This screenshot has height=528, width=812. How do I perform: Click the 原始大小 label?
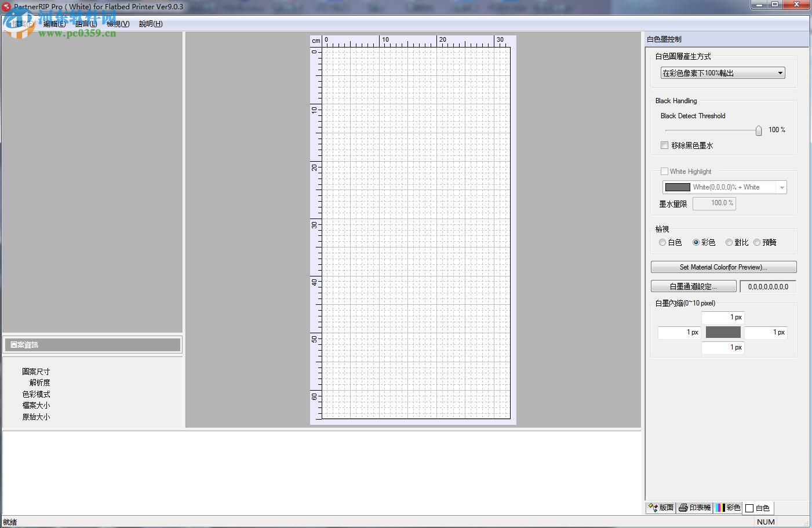pos(36,417)
